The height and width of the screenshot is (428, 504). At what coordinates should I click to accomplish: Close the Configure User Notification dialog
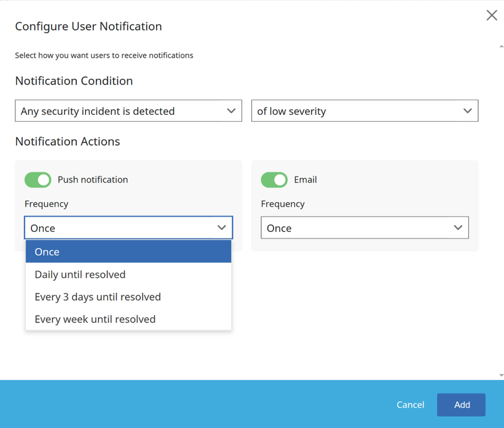[491, 15]
